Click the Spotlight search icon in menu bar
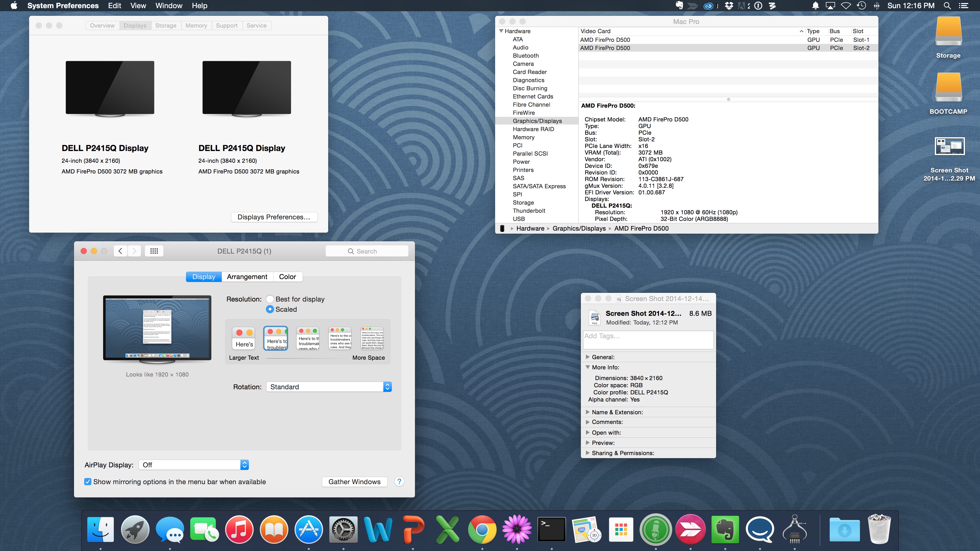 pos(947,6)
